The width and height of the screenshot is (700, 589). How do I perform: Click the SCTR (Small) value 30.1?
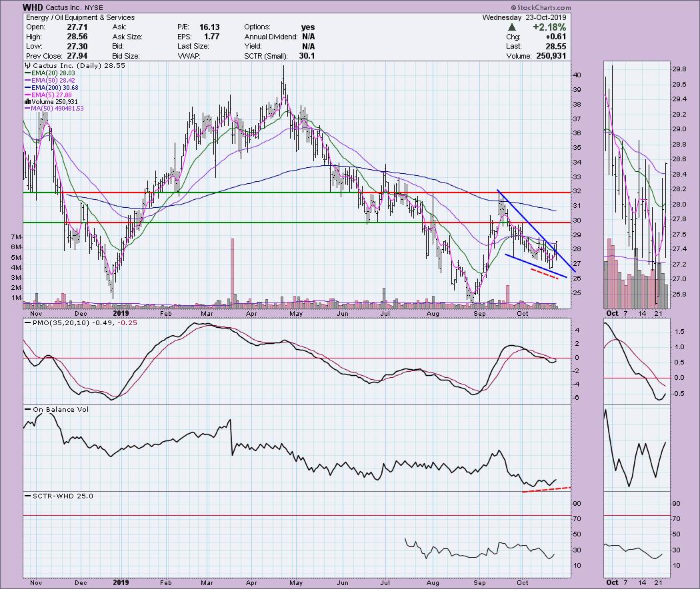307,56
